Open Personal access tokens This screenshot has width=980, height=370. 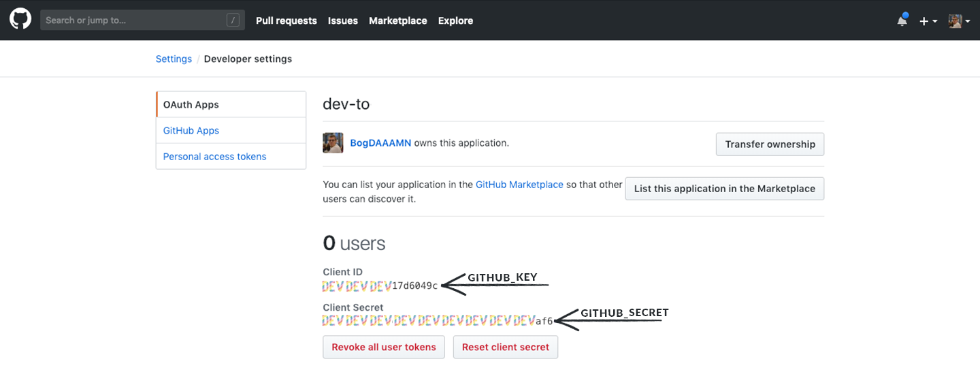pos(231,156)
